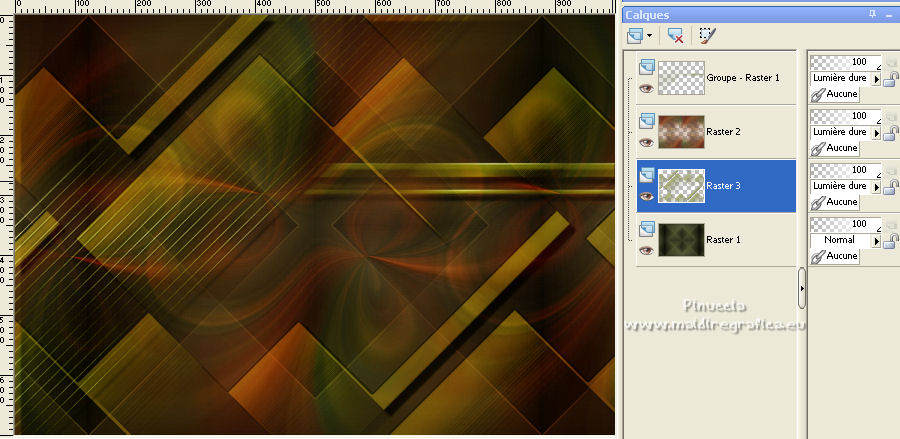This screenshot has height=439, width=900.
Task: Click the greyed mask icon for Raster 3
Action: (890, 170)
